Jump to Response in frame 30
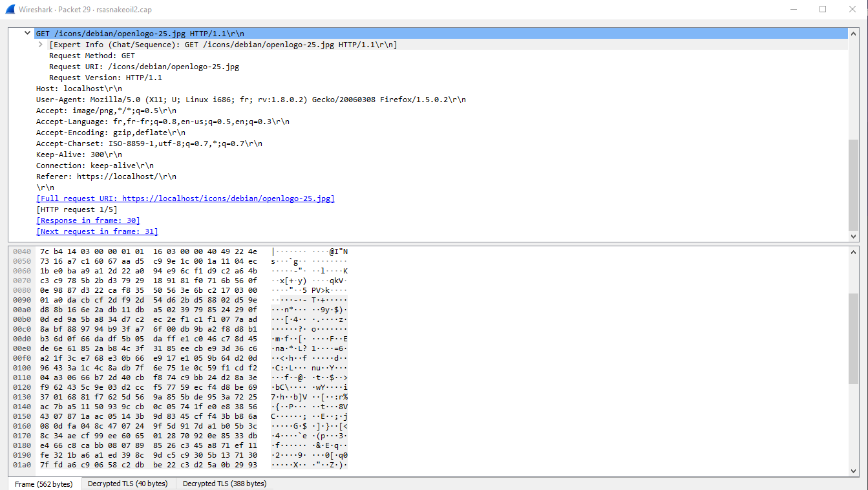868x490 pixels. click(x=89, y=220)
